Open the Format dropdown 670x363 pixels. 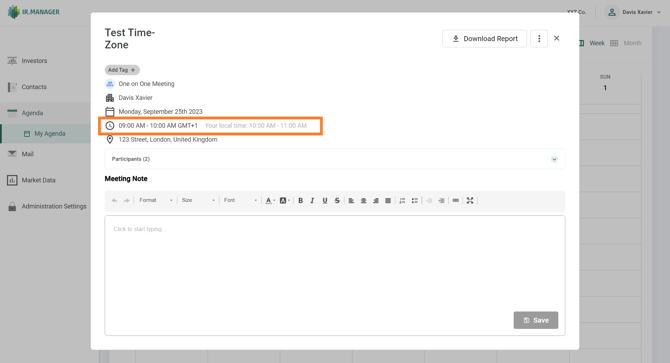tap(156, 200)
